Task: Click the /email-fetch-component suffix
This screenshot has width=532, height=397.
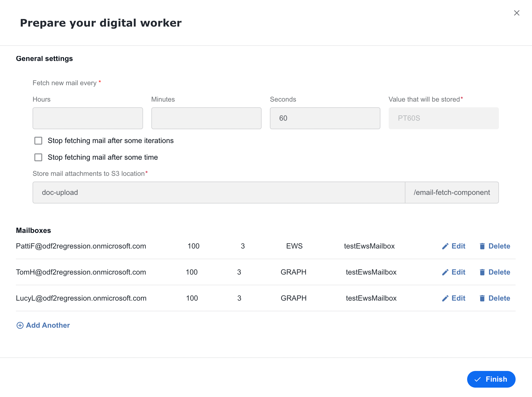Action: click(x=452, y=193)
